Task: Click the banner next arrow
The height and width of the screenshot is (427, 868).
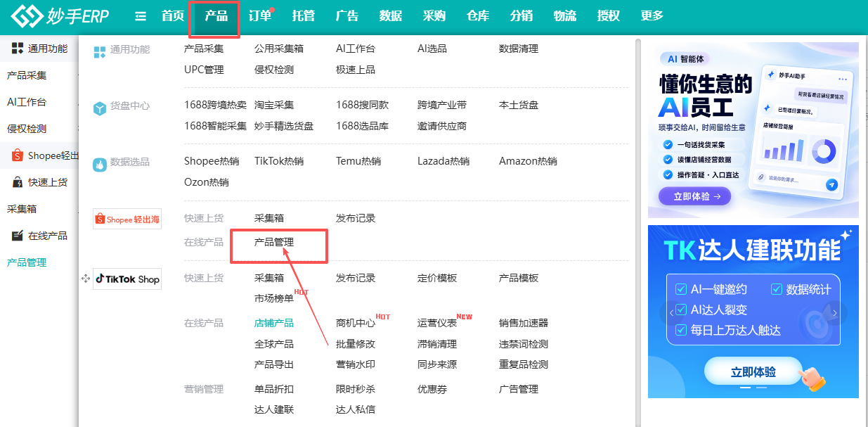Action: (835, 313)
